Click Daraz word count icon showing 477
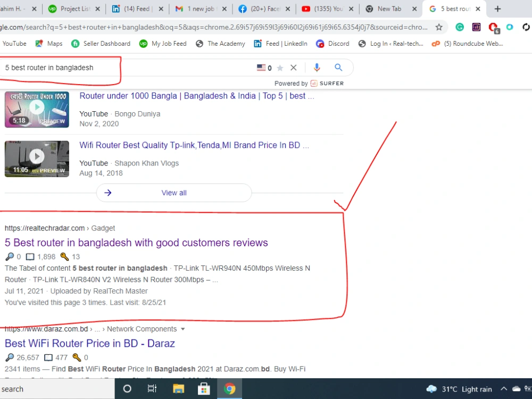Viewport: 532px width, 399px height. 48,358
